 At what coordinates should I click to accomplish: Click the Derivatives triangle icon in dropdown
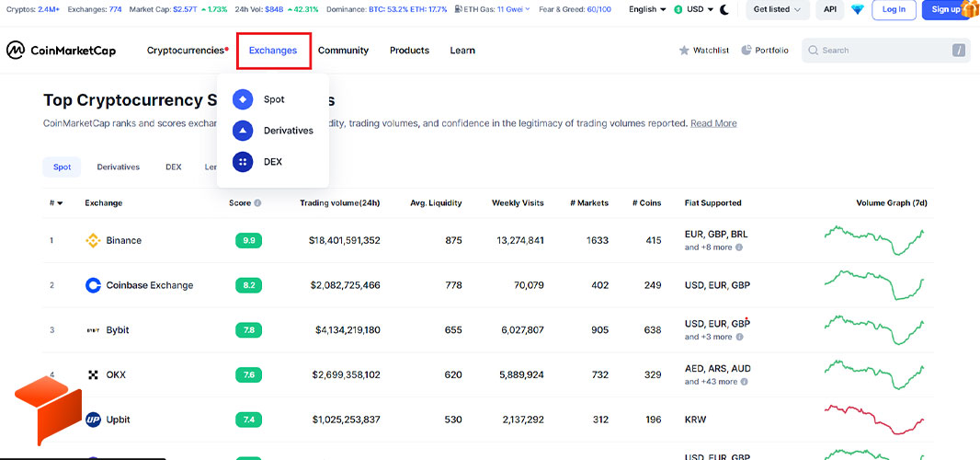[x=243, y=131]
